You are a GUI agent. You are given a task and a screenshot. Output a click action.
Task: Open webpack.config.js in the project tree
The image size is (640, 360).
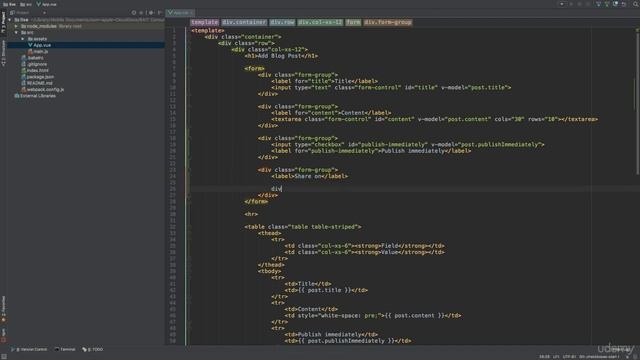(x=45, y=89)
